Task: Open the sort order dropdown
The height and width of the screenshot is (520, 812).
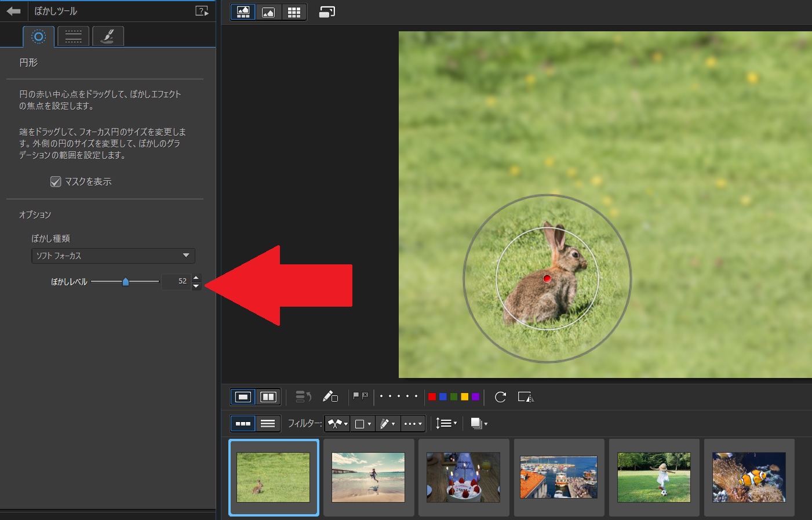Action: pos(446,424)
